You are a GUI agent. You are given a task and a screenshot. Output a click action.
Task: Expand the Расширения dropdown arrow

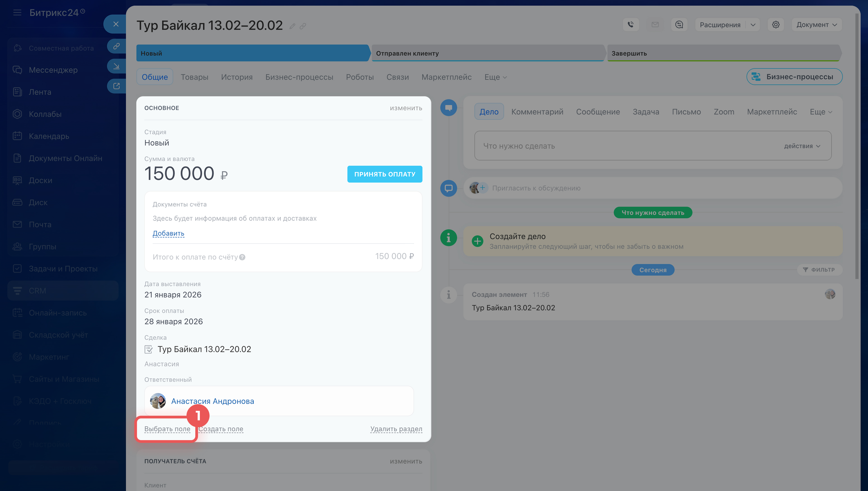(x=753, y=25)
